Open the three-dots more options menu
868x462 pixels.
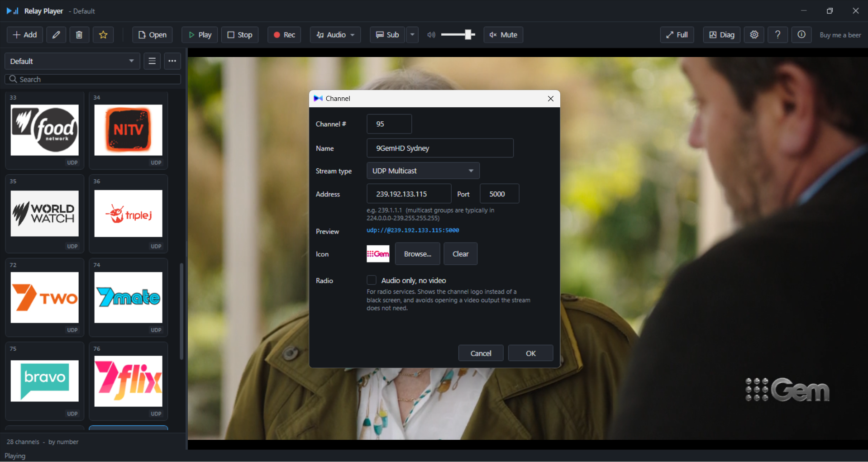(x=172, y=61)
